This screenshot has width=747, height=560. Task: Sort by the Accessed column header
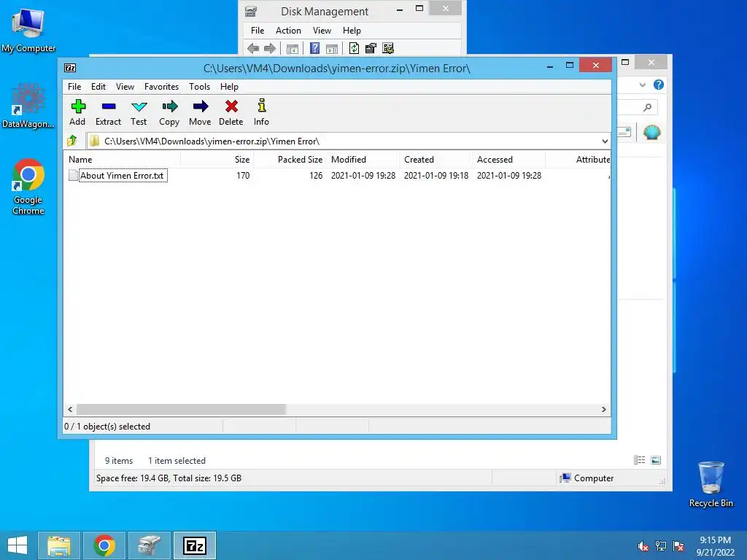(508, 160)
